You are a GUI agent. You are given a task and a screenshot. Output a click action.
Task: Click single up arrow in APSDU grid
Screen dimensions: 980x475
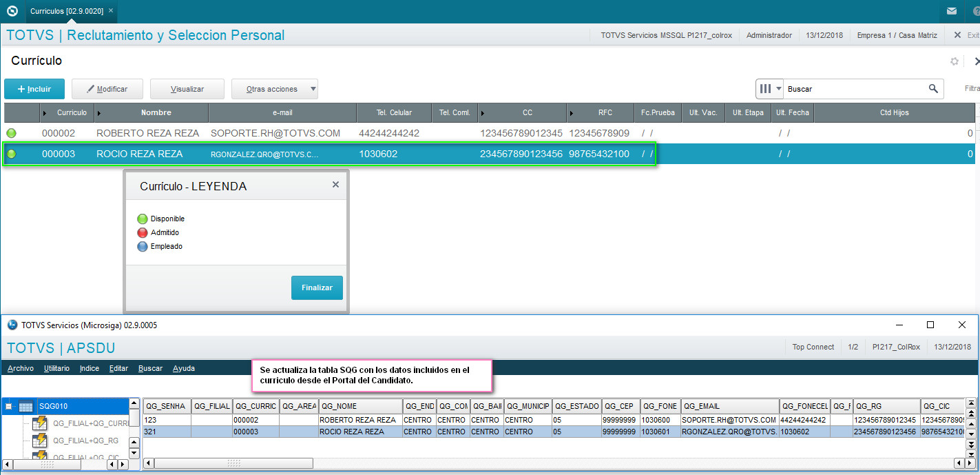point(971,424)
